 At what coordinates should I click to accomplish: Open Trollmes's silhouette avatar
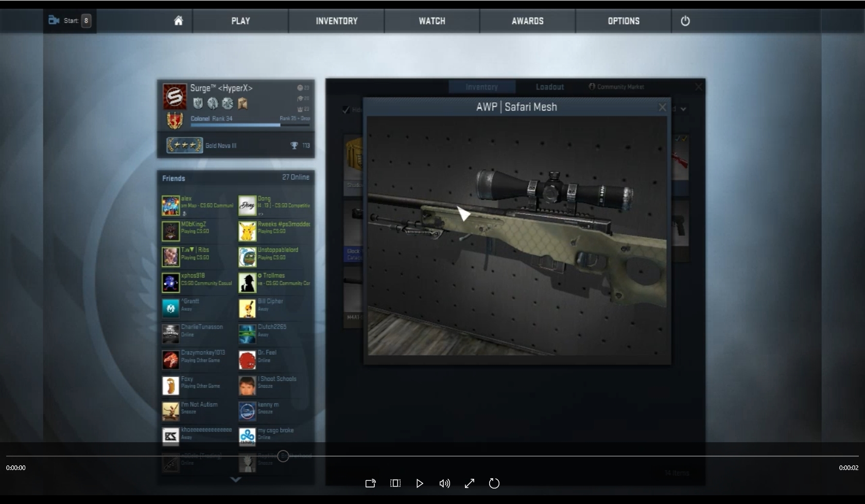pos(247,283)
